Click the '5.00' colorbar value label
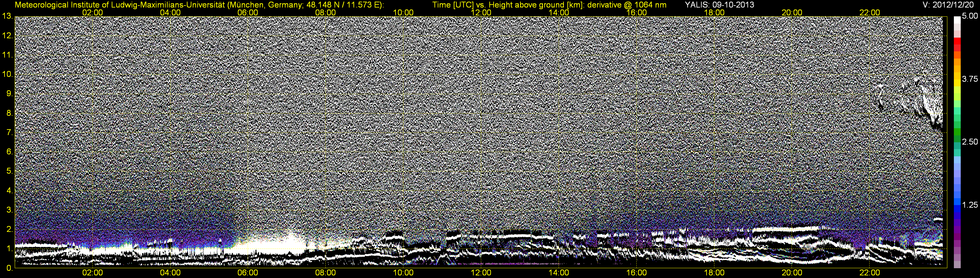Image resolution: width=980 pixels, height=278 pixels. [970, 16]
